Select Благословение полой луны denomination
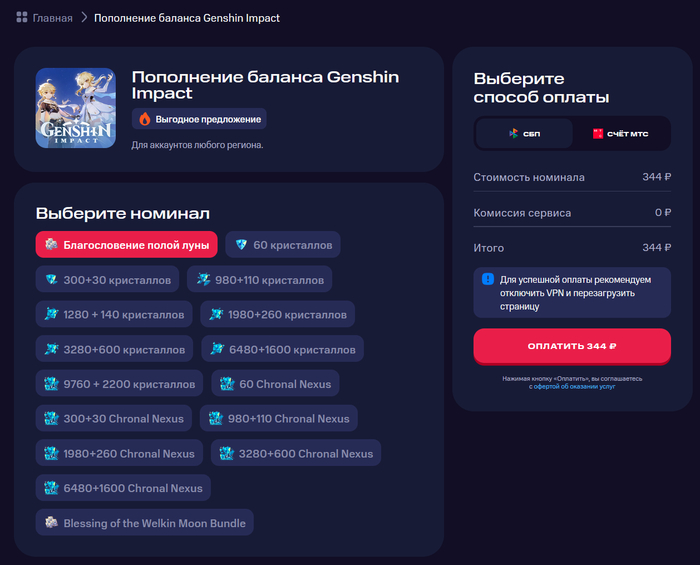 pos(126,244)
